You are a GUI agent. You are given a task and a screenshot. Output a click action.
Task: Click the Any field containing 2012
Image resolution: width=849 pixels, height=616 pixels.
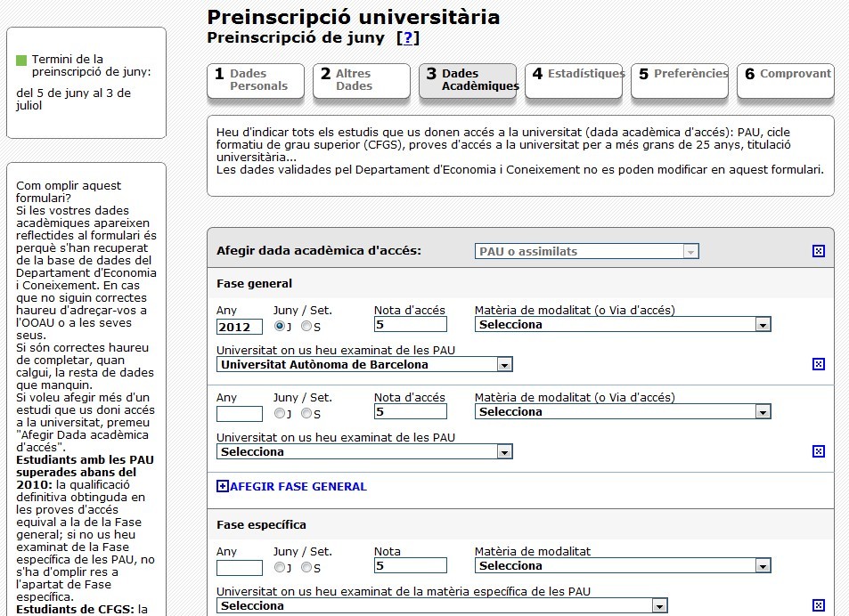(x=239, y=327)
